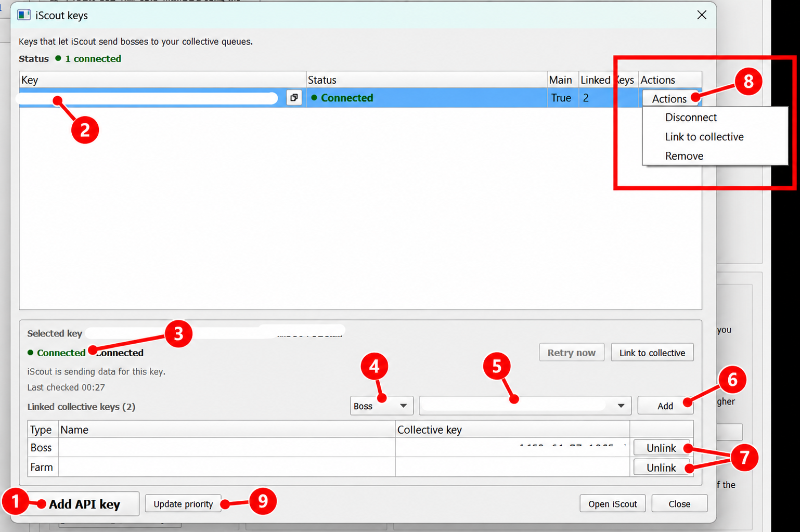Select the Connected status cell in key table

coord(427,98)
